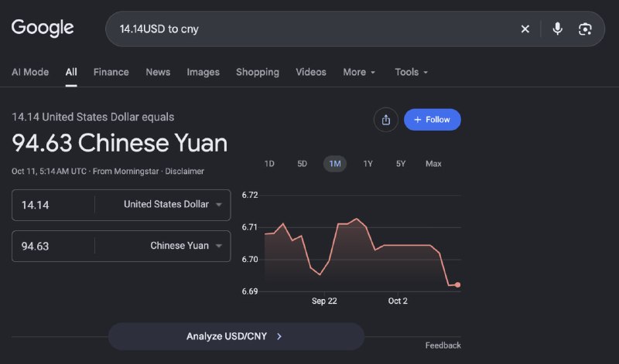Clear the search box with X icon
619x364 pixels.
pos(525,29)
